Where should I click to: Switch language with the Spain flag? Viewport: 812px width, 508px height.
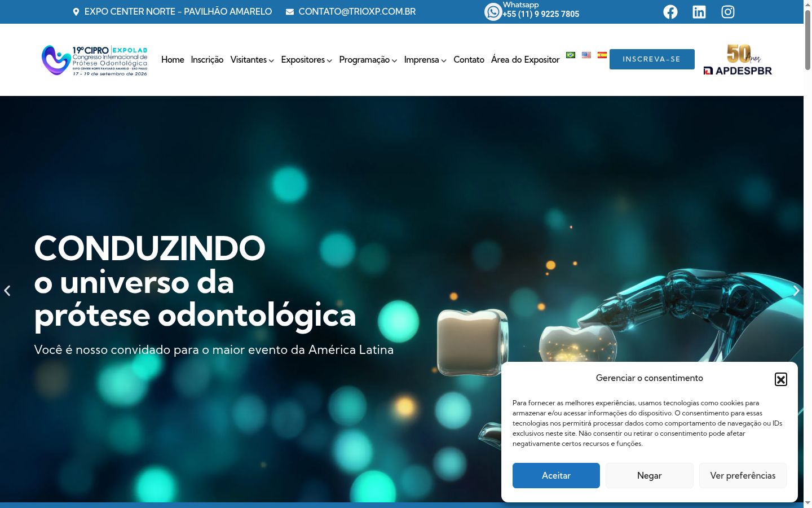point(602,55)
